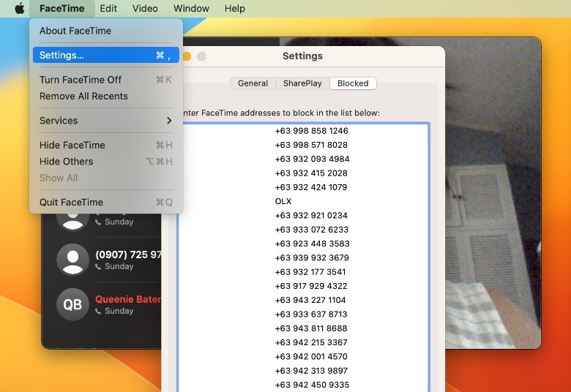Click the avatar beside (0907) 725 97
The height and width of the screenshot is (392, 571).
[x=72, y=260]
